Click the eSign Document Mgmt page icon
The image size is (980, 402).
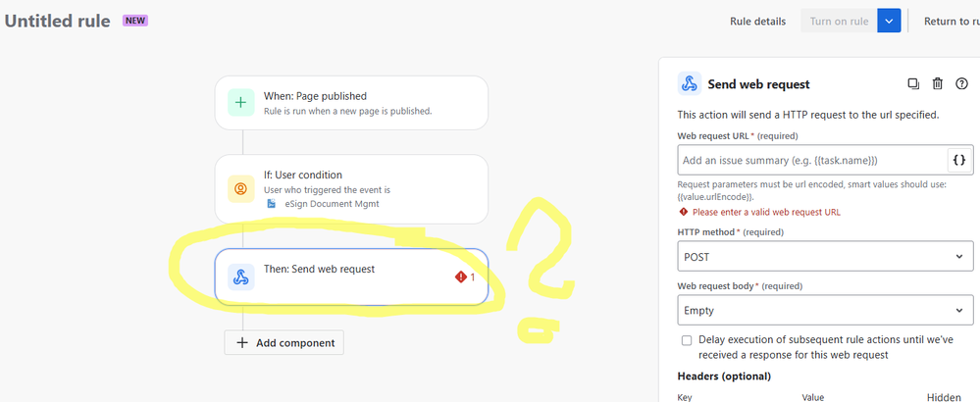[272, 204]
